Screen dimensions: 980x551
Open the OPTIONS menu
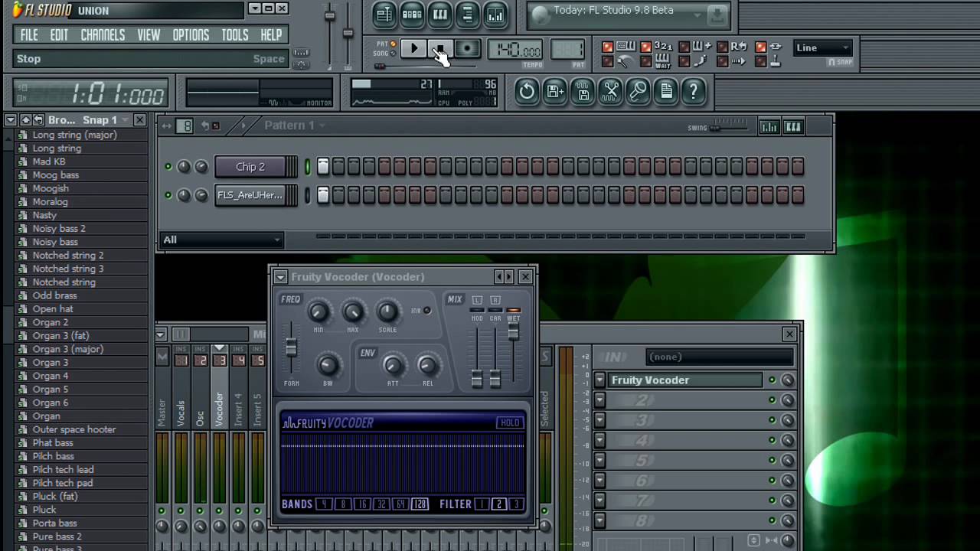[x=191, y=35]
